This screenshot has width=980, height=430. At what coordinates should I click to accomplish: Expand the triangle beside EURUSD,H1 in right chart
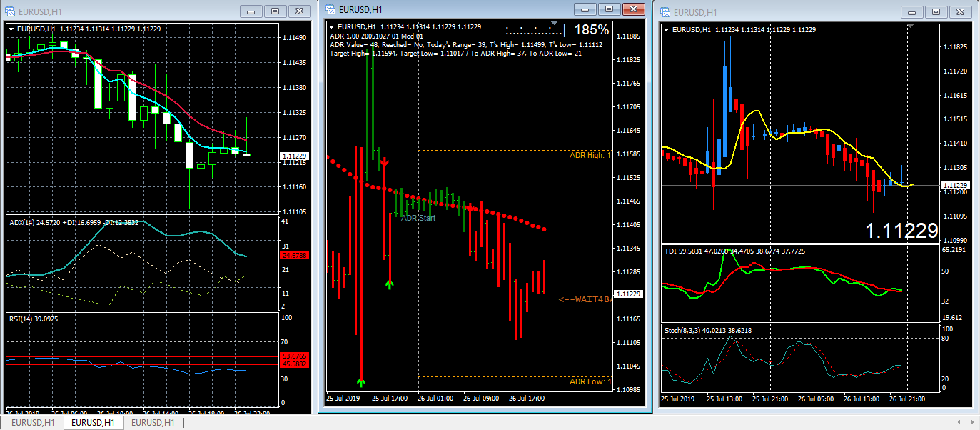666,30
